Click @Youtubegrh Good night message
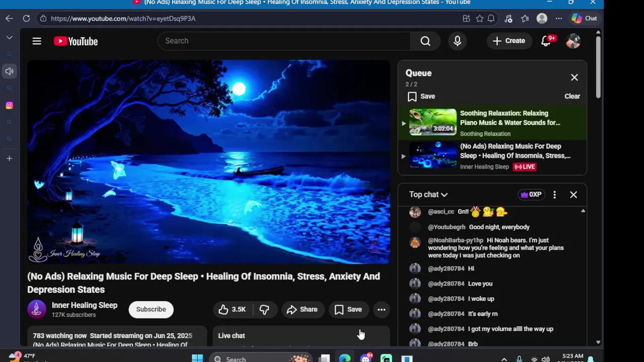The height and width of the screenshot is (362, 644). click(x=499, y=227)
